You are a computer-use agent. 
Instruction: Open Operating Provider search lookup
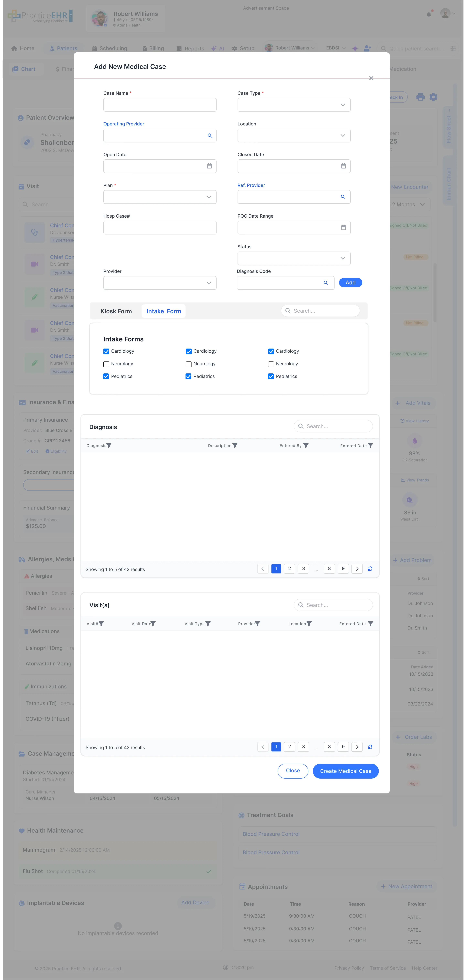tap(210, 135)
